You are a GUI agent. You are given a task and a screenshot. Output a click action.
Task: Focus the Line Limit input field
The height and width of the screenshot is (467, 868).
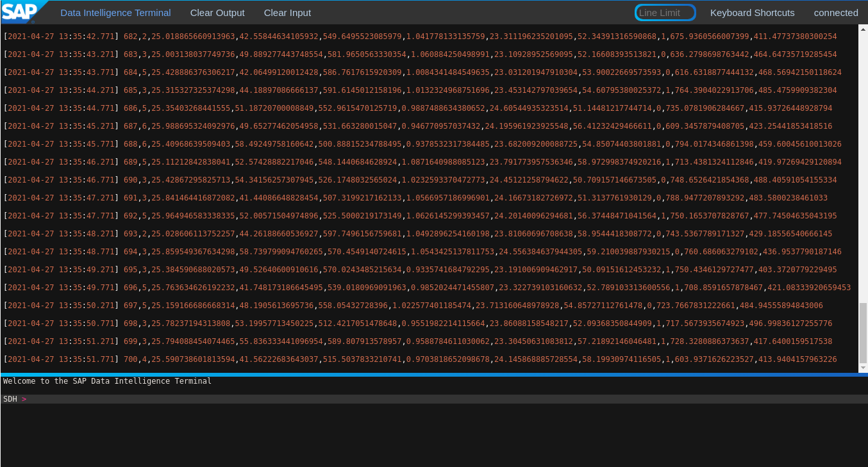[665, 13]
